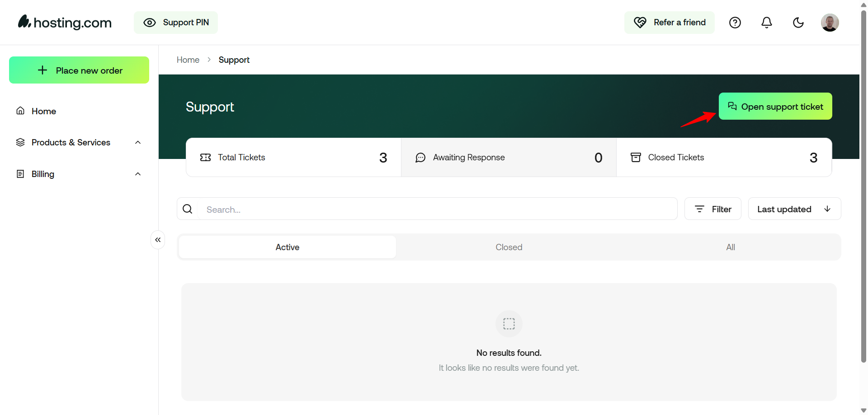The image size is (868, 415).
Task: Click the scrollbar down arrow
Action: click(863, 410)
